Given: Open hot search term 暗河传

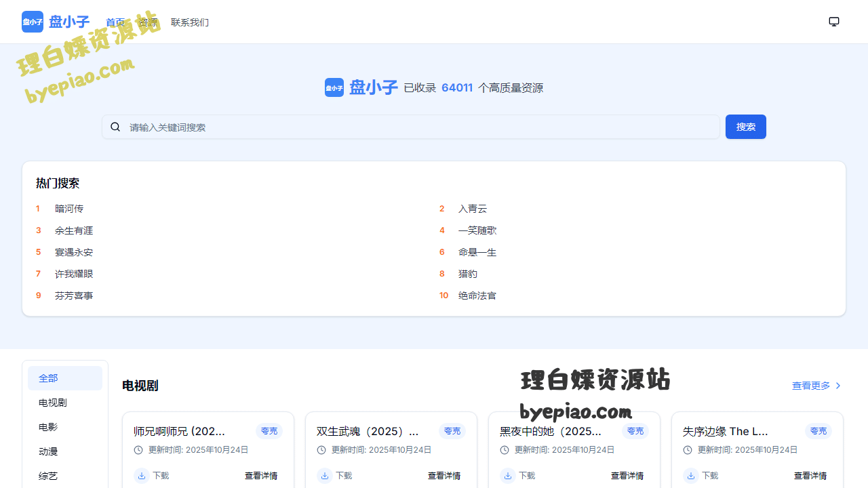Looking at the screenshot, I should pos(69,209).
